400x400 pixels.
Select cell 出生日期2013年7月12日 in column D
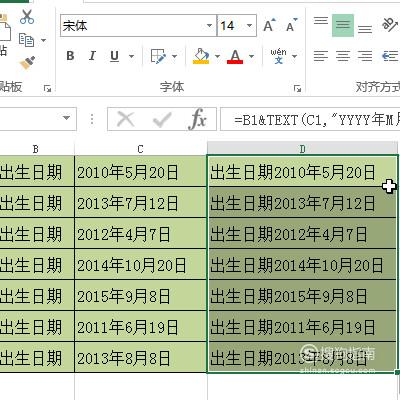(302, 202)
